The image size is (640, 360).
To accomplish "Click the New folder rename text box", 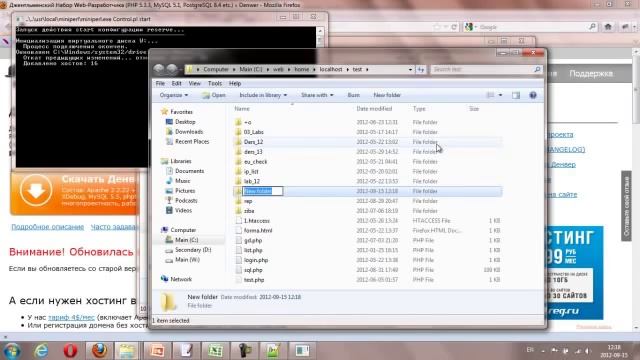I will [x=262, y=191].
